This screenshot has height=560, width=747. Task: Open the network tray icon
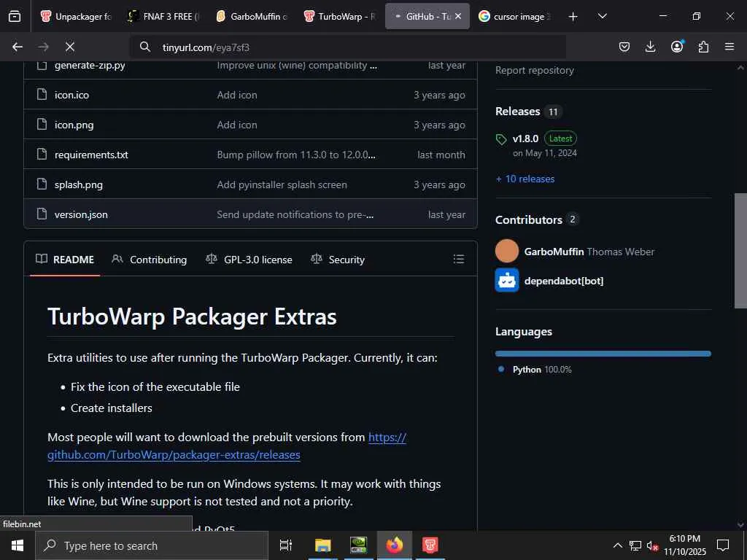(635, 545)
